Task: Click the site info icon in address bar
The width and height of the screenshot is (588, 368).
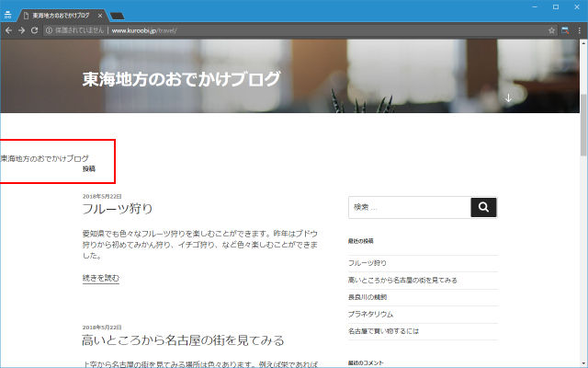Action: coord(49,30)
